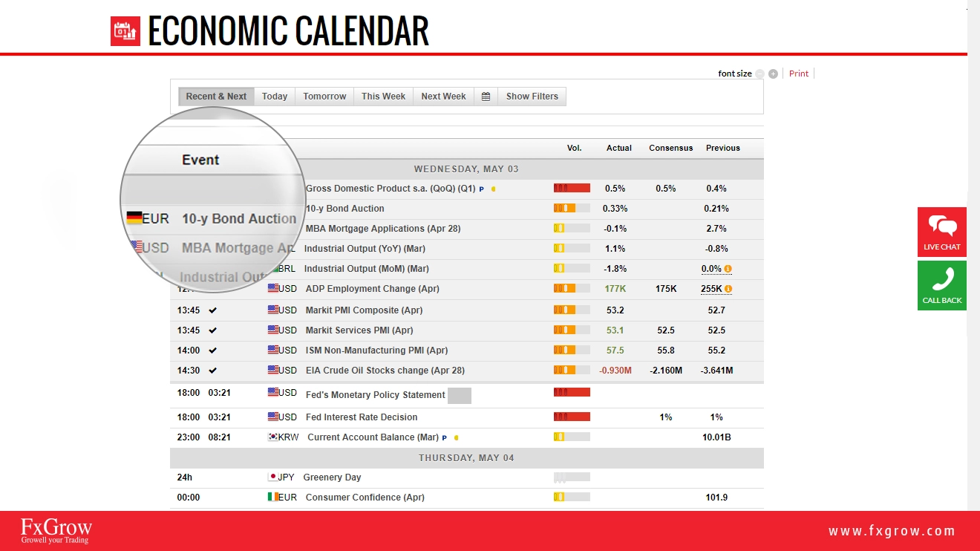This screenshot has height=551, width=980.
Task: Click the info icon beside 0.0% previous
Action: coord(728,269)
